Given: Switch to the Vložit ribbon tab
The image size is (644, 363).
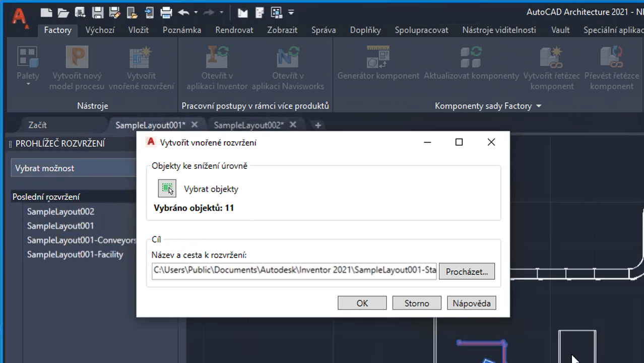Looking at the screenshot, I should click(x=138, y=30).
